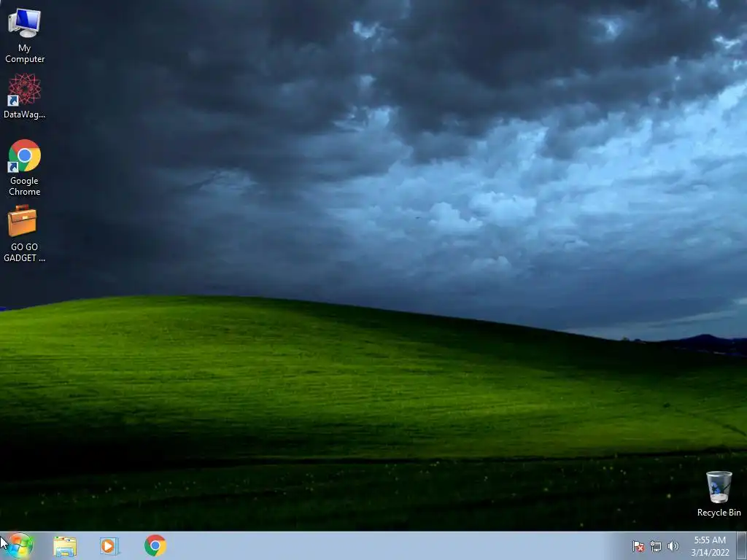Click the Show desktop strip
This screenshot has width=747, height=560.
742,545
